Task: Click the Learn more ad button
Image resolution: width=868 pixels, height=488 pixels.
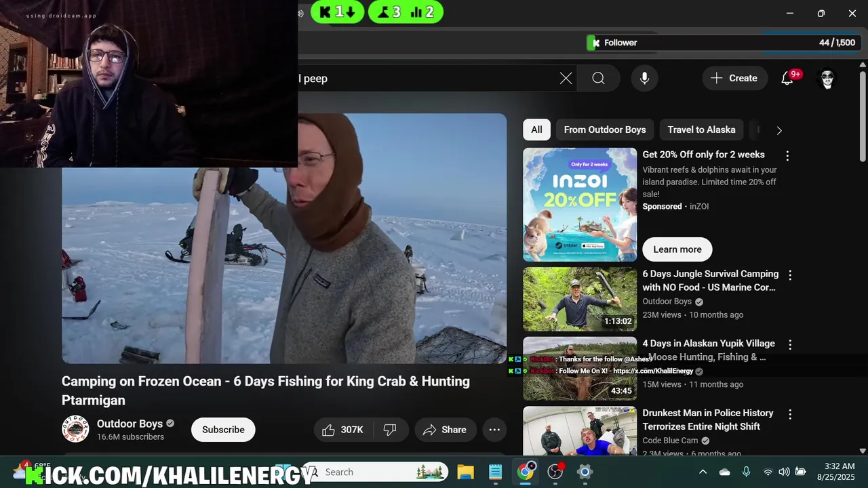Action: [677, 249]
